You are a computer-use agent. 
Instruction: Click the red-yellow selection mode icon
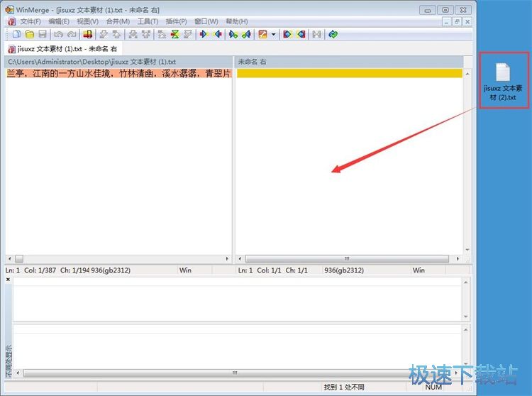87,34
